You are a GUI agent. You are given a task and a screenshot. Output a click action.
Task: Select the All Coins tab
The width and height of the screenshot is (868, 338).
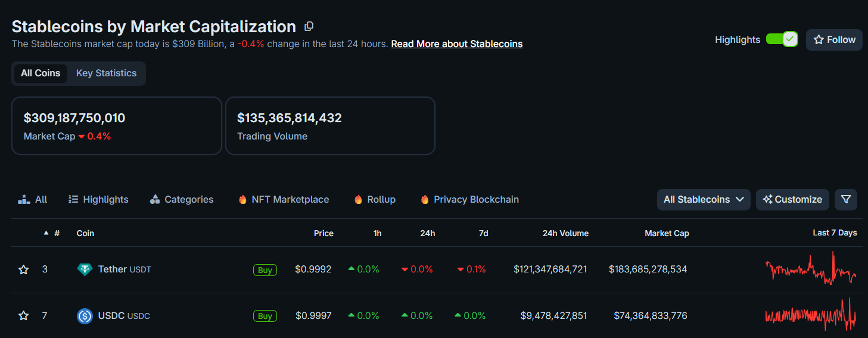[41, 73]
